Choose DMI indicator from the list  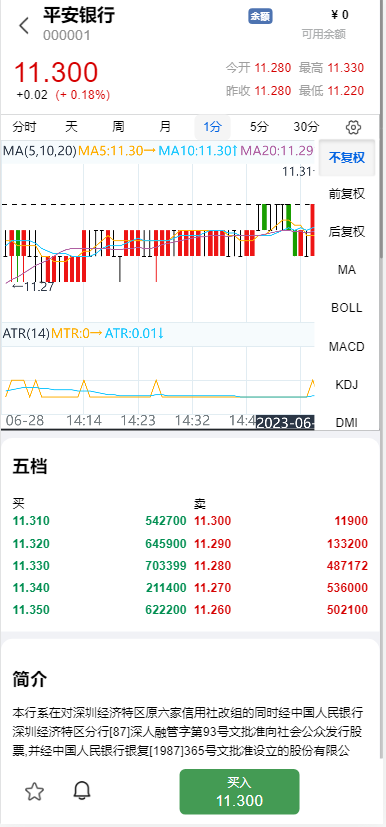pos(347,422)
